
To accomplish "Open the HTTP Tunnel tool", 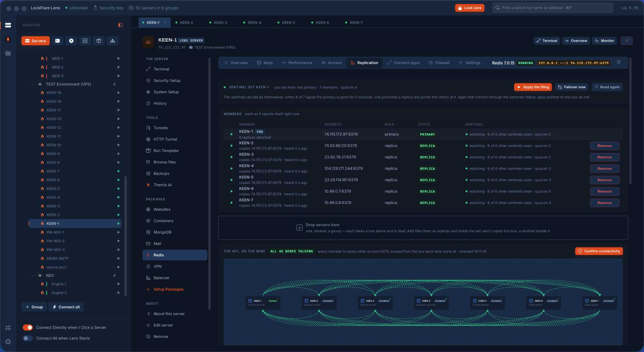I will (x=175, y=139).
